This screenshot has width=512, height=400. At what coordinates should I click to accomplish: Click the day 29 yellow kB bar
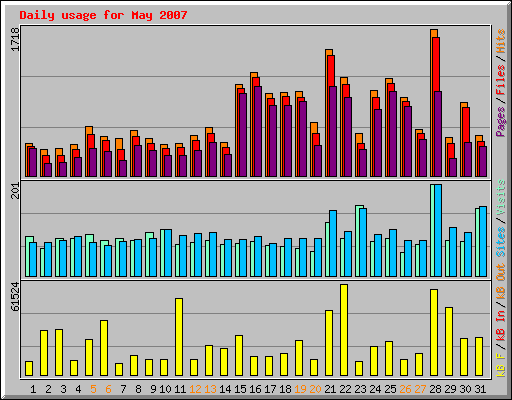click(x=449, y=342)
